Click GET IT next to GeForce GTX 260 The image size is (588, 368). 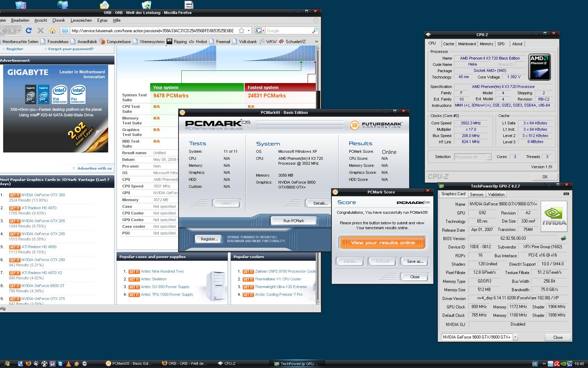point(15,195)
